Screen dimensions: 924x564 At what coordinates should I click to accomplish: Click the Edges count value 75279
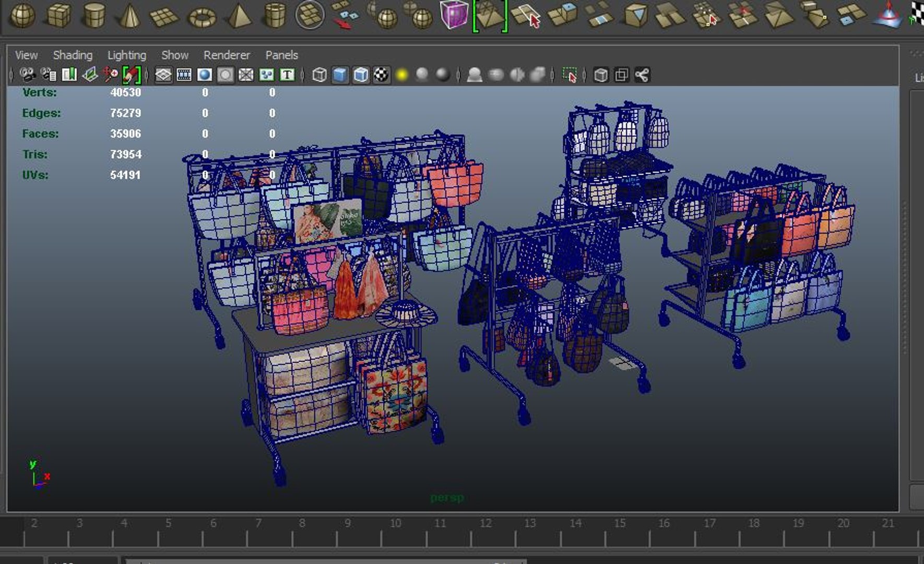coord(126,113)
